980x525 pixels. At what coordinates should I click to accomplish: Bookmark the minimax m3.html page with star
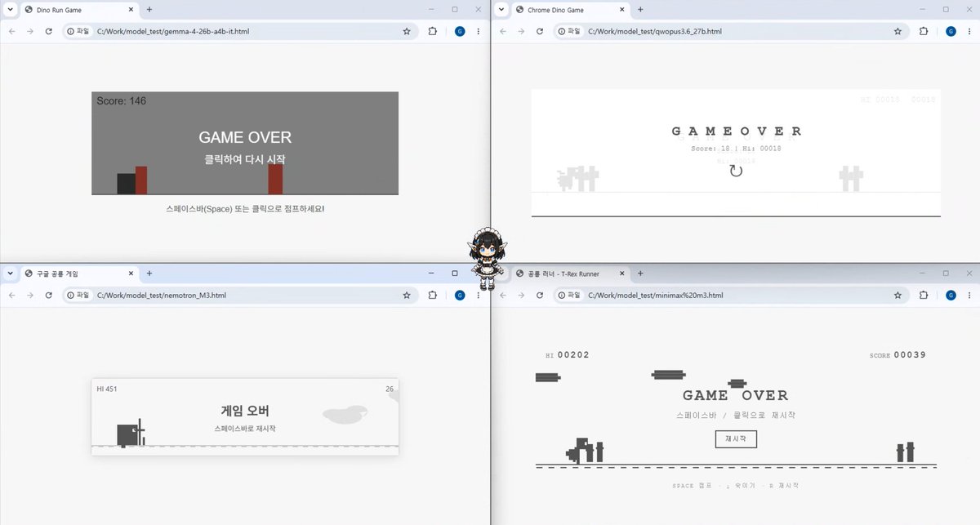point(898,295)
